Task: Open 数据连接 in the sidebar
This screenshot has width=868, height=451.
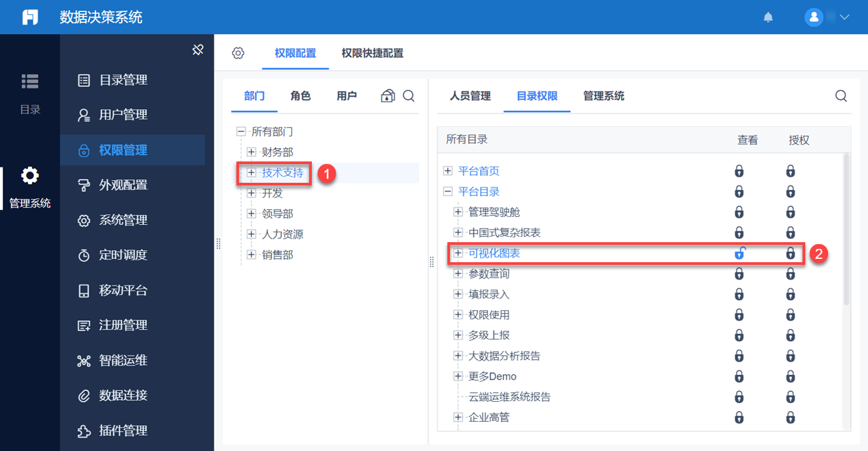Action: click(123, 396)
